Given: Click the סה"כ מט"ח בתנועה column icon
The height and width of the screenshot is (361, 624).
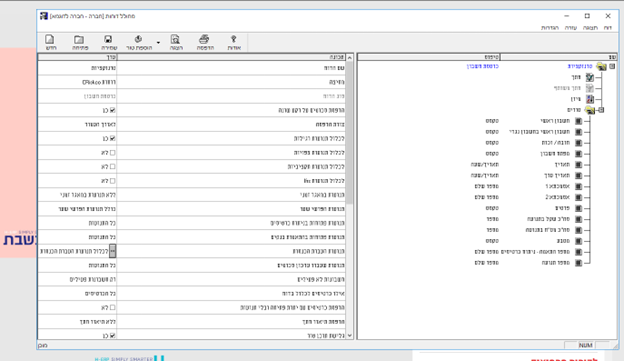Looking at the screenshot, I should click(x=578, y=230).
